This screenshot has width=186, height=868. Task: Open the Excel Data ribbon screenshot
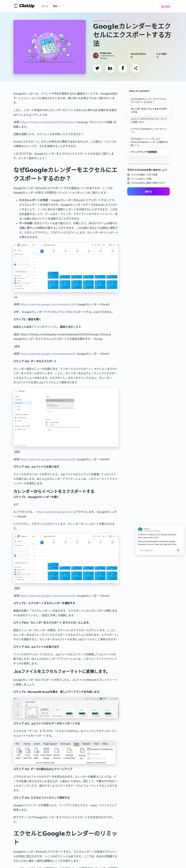pos(65,752)
